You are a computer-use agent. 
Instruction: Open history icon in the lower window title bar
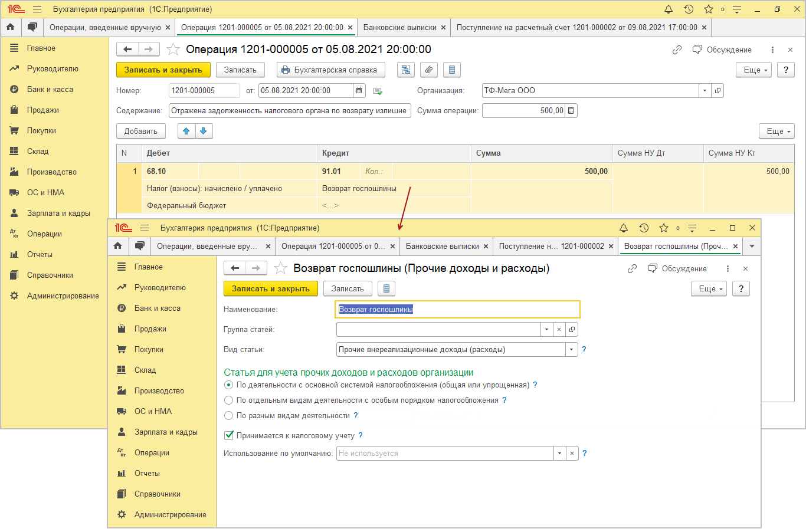644,228
